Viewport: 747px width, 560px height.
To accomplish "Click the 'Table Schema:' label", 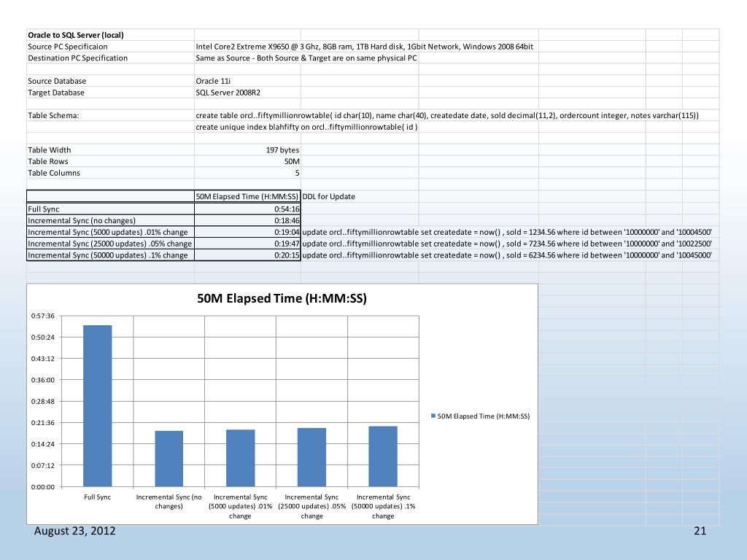I will click(53, 115).
